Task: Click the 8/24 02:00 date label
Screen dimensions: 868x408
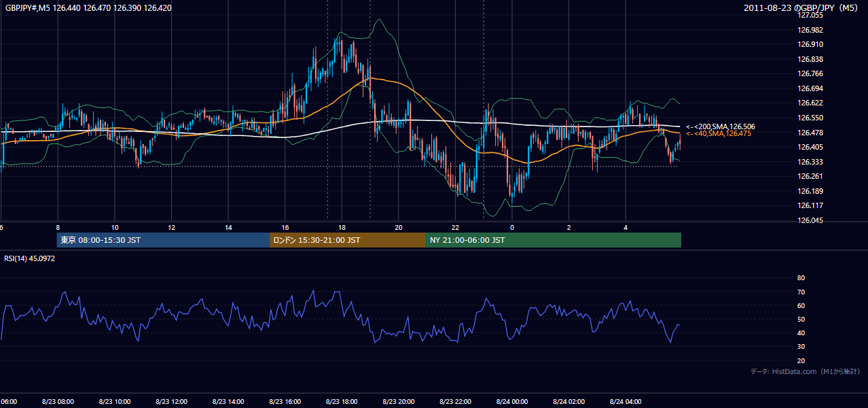Action: (x=568, y=402)
